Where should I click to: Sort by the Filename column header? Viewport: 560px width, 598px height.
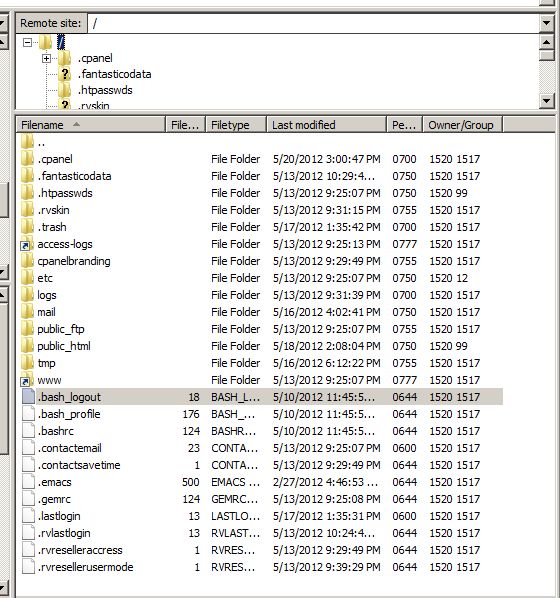[90, 125]
